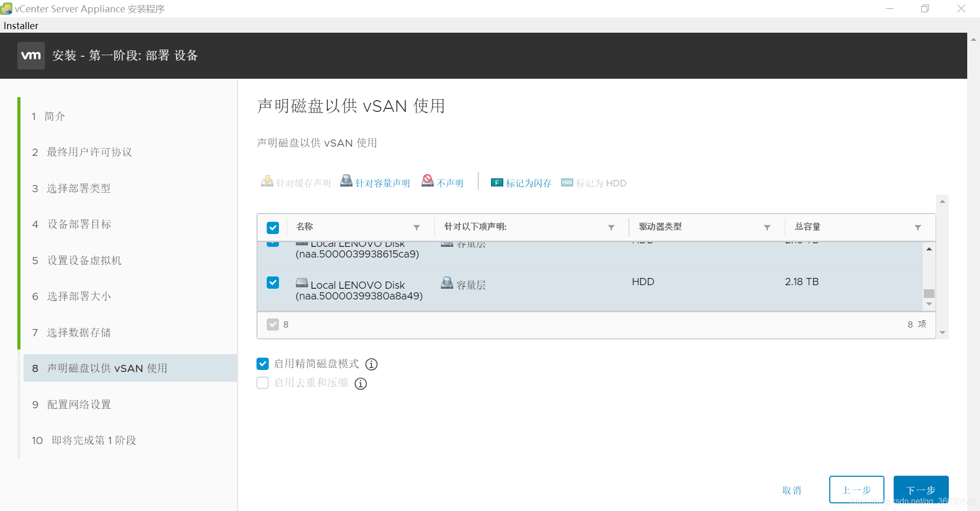Go to step 1 简介
This screenshot has width=980, height=511.
(48, 117)
